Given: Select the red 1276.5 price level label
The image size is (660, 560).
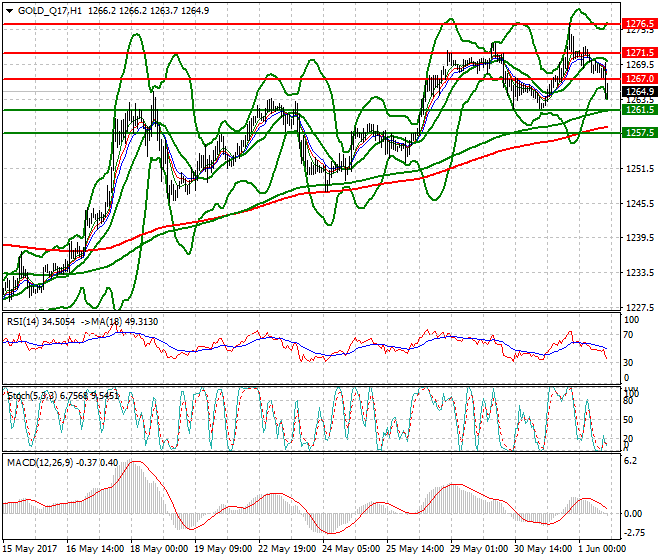Looking at the screenshot, I should coord(639,24).
